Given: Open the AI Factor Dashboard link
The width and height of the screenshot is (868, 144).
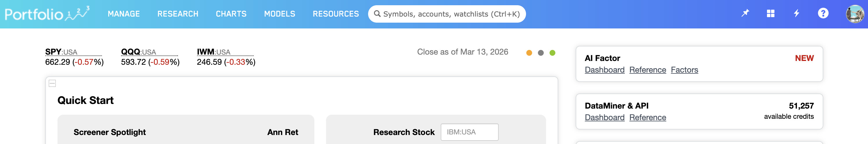Looking at the screenshot, I should point(604,70).
